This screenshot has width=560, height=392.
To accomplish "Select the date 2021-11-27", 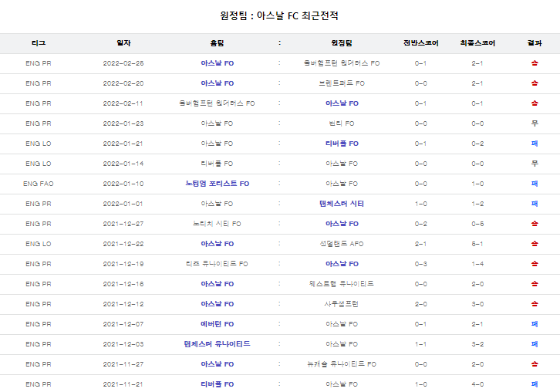I will tap(123, 364).
